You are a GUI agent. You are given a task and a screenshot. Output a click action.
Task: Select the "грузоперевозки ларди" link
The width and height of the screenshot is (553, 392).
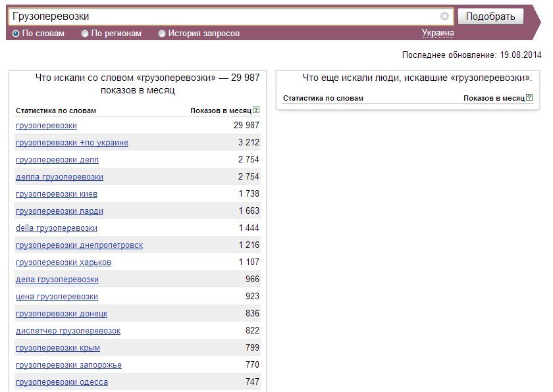pos(59,211)
